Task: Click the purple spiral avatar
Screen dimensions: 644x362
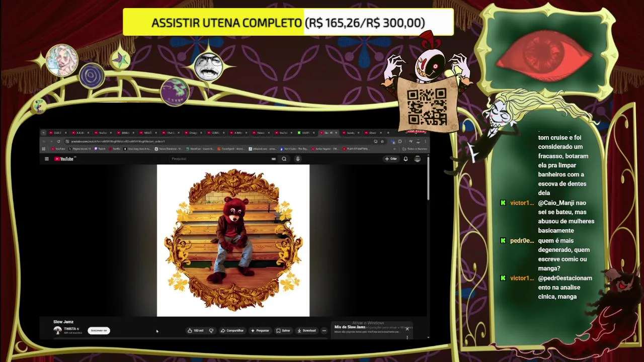Action: click(x=92, y=75)
